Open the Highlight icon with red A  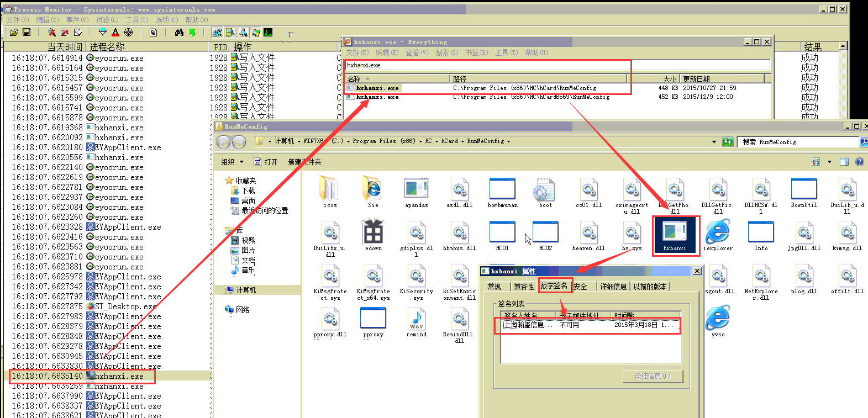pos(115,33)
